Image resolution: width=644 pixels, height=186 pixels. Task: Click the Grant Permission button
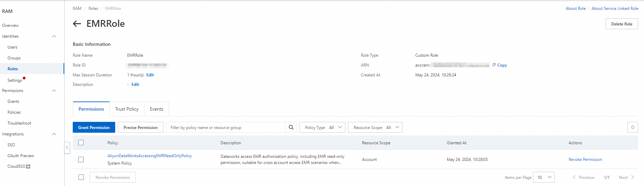pos(94,127)
